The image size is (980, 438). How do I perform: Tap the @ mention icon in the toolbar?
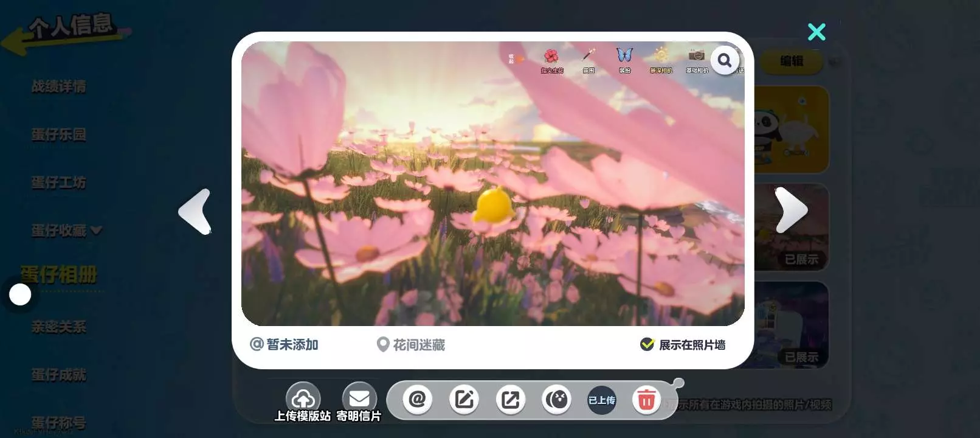click(418, 400)
